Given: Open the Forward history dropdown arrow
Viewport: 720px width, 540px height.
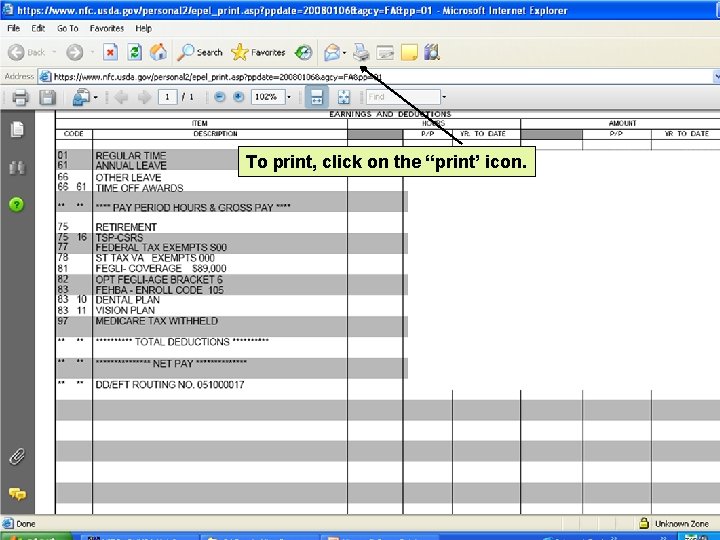Looking at the screenshot, I should pyautogui.click(x=92, y=52).
